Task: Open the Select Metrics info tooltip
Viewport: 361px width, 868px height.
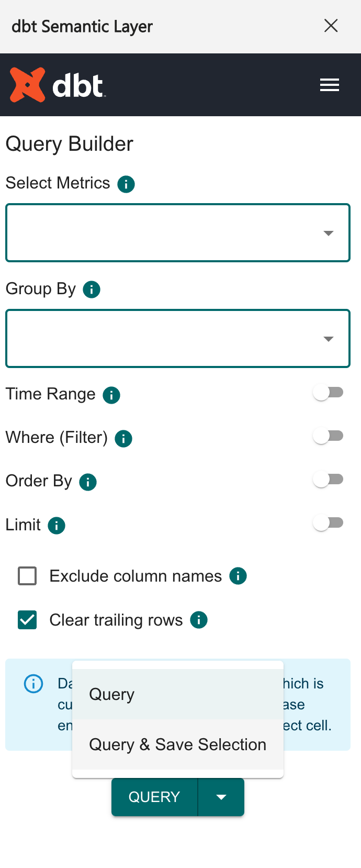Action: (x=126, y=184)
